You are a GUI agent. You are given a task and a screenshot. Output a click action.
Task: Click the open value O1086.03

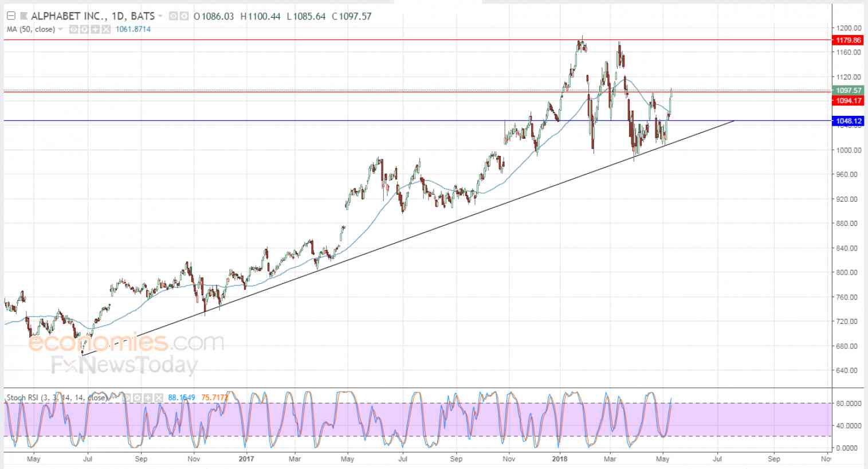coord(214,16)
